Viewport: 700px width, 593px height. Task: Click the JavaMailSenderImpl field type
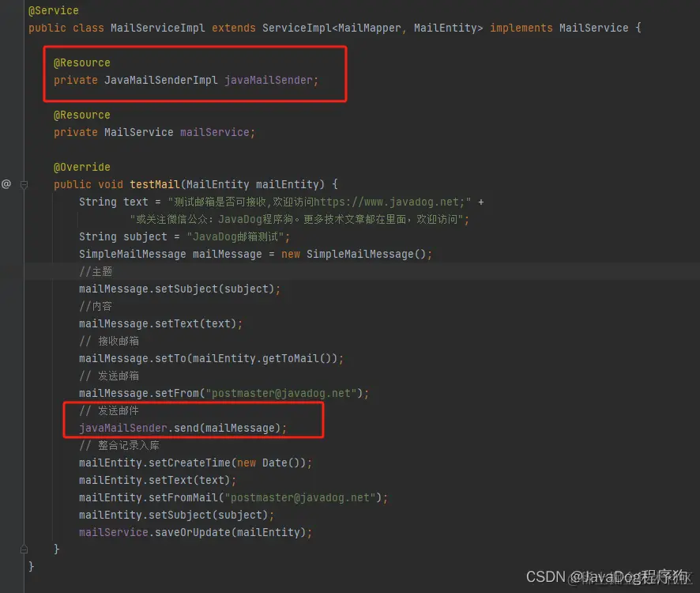[x=161, y=81]
